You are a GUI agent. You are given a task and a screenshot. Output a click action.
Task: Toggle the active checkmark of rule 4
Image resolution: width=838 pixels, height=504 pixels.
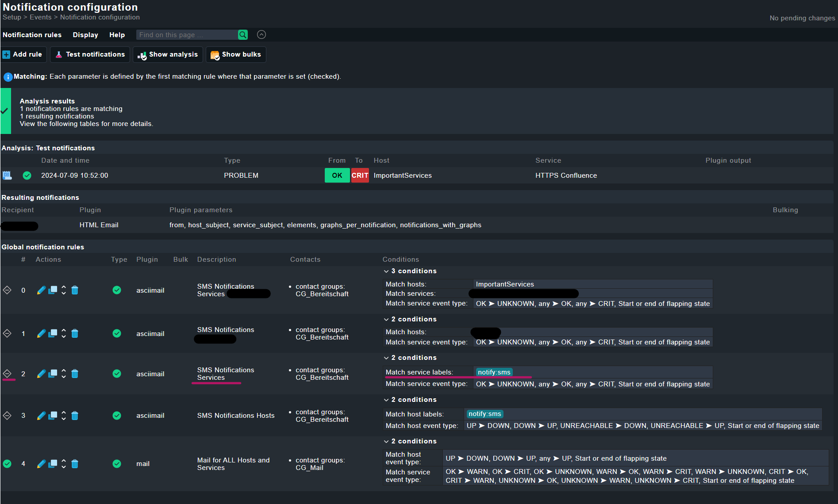(x=117, y=464)
